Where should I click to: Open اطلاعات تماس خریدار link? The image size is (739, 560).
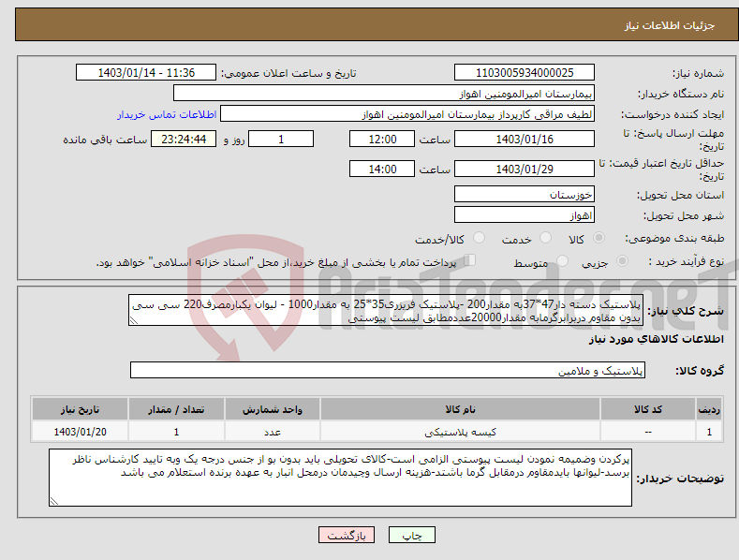click(x=167, y=114)
